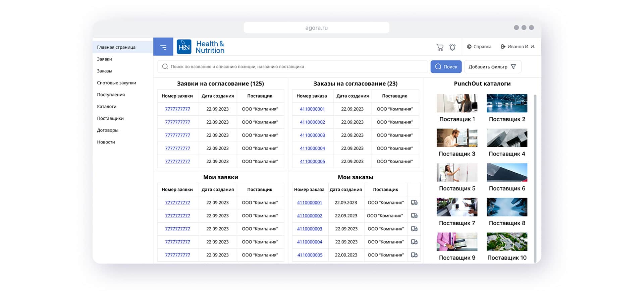Click Заявки на согласование (125) heading
644x295 pixels.
click(220, 84)
